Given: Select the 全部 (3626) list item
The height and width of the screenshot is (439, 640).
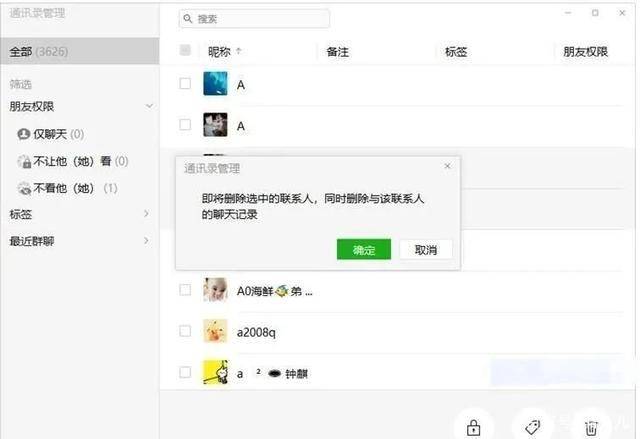Looking at the screenshot, I should click(x=80, y=51).
